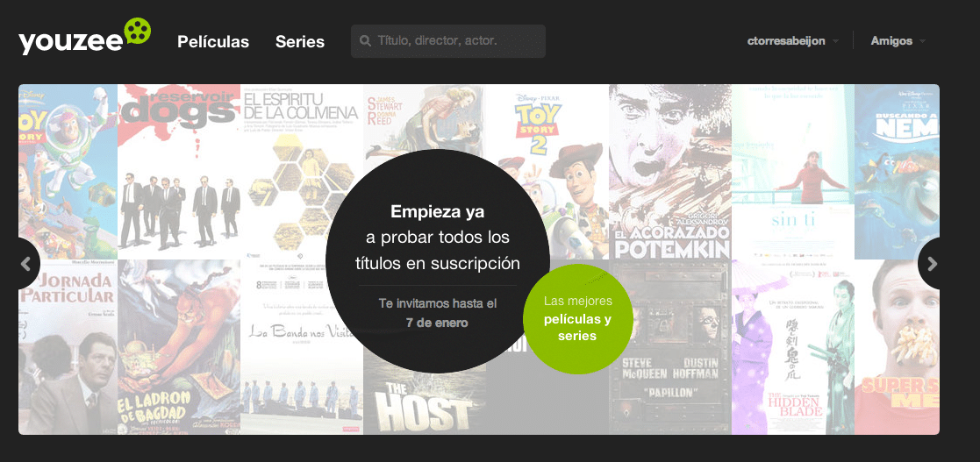Expand the ctorresabeijon account dropdown
The height and width of the screenshot is (462, 980).
pyautogui.click(x=792, y=41)
